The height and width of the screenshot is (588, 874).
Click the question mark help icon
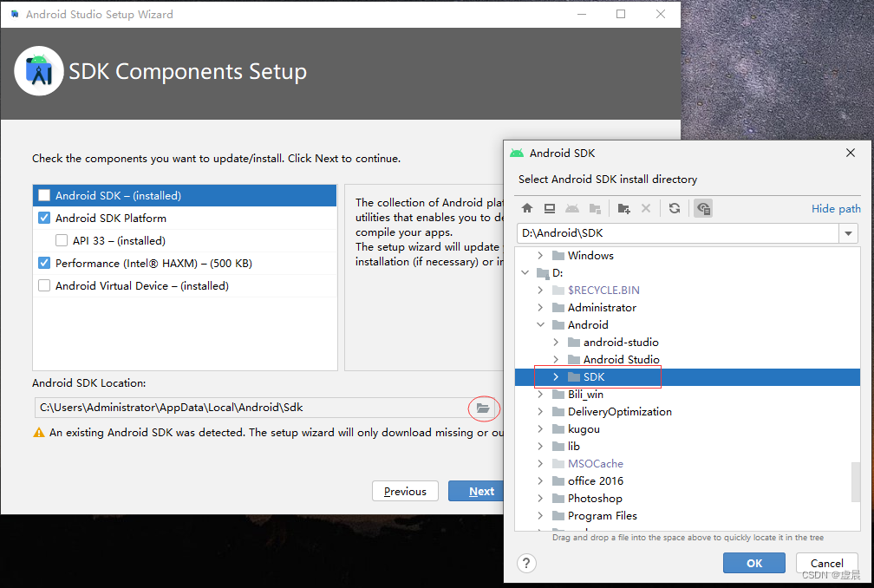pos(526,563)
